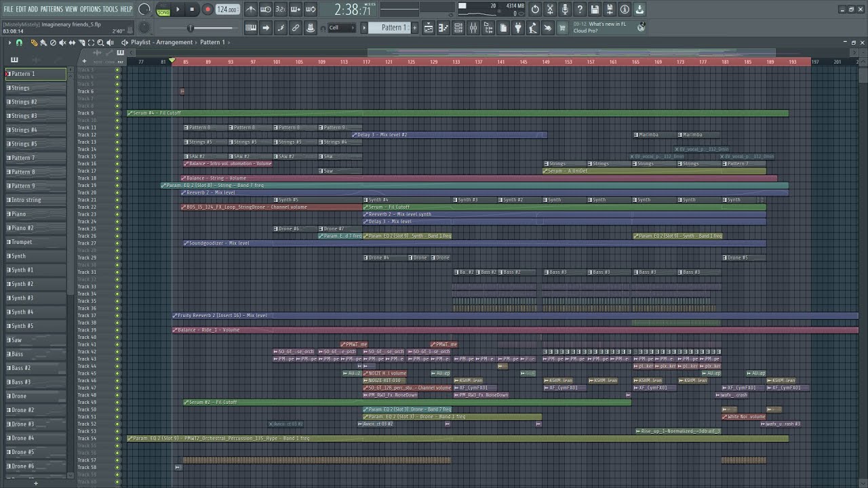Image resolution: width=868 pixels, height=488 pixels.
Task: Open the metronome toggle icon
Action: click(x=251, y=9)
